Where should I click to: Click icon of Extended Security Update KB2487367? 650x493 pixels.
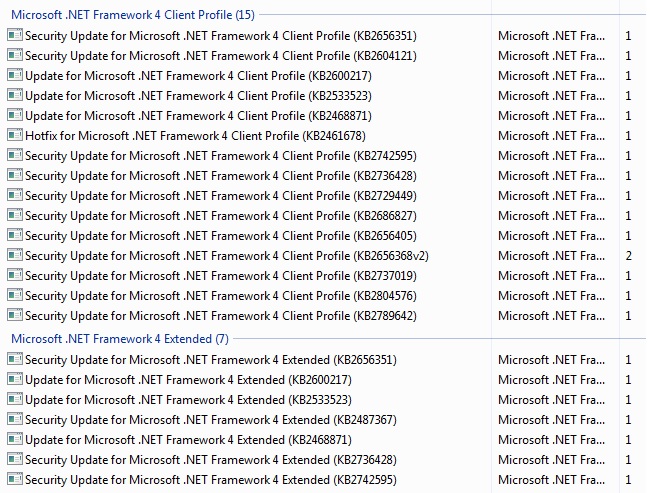tap(15, 419)
